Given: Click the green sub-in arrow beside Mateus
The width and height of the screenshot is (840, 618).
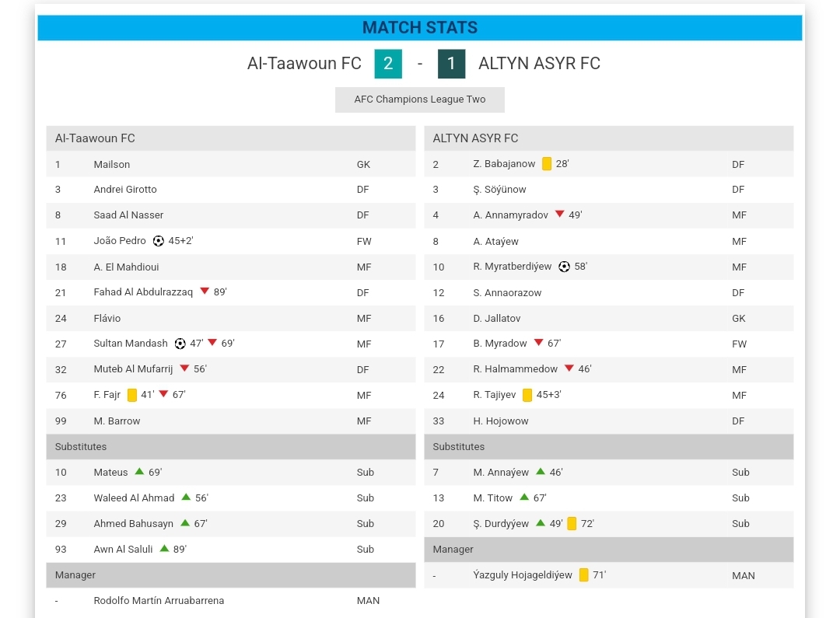Looking at the screenshot, I should [139, 471].
